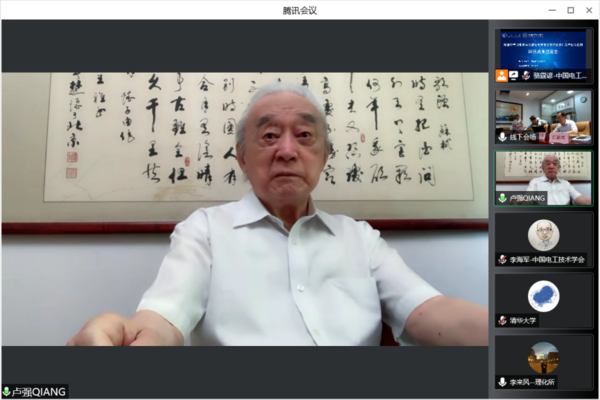Click the orange host icon on first participant tile

501,75
